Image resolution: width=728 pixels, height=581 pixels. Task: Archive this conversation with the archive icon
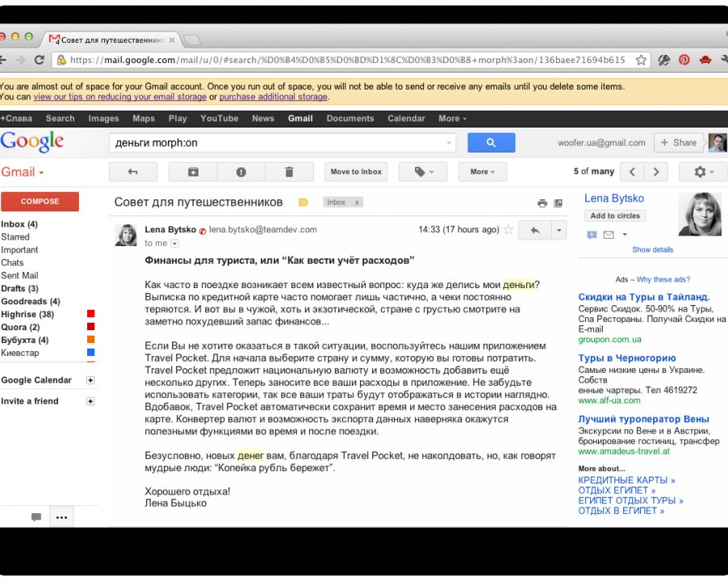tap(193, 172)
